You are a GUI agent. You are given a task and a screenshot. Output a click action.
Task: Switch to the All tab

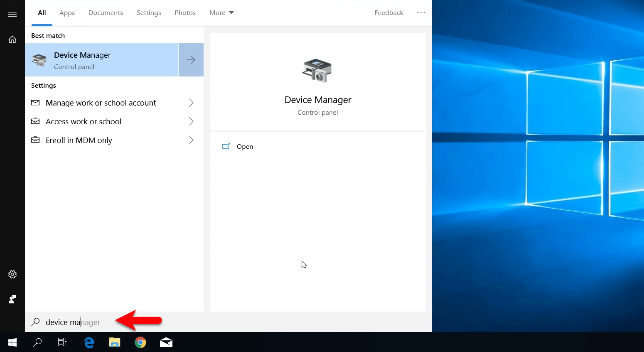click(42, 13)
